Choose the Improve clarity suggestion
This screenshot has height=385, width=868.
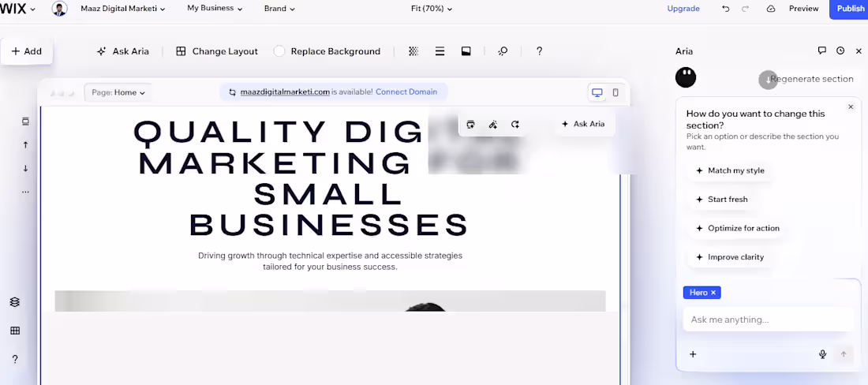click(730, 256)
